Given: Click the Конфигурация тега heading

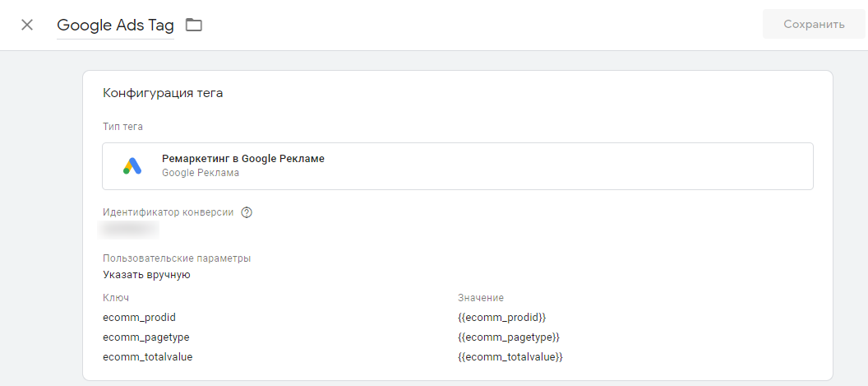Looking at the screenshot, I should [x=163, y=93].
